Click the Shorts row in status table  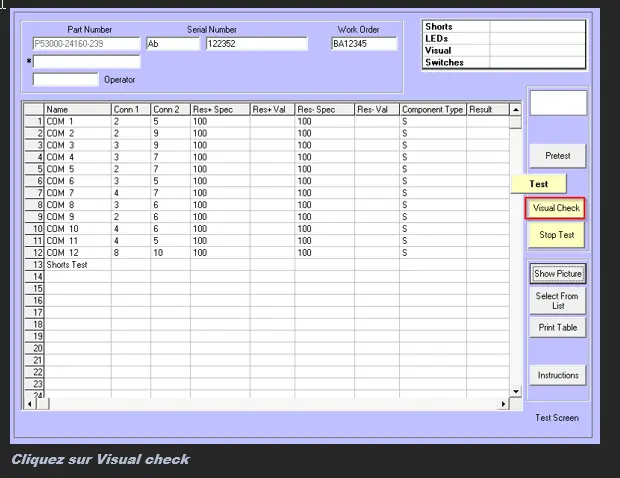(504, 27)
